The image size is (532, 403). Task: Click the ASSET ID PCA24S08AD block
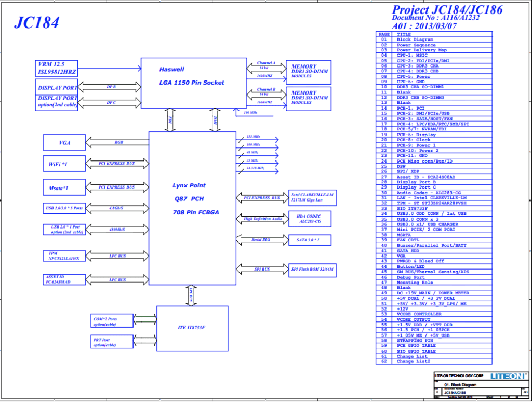(x=64, y=279)
